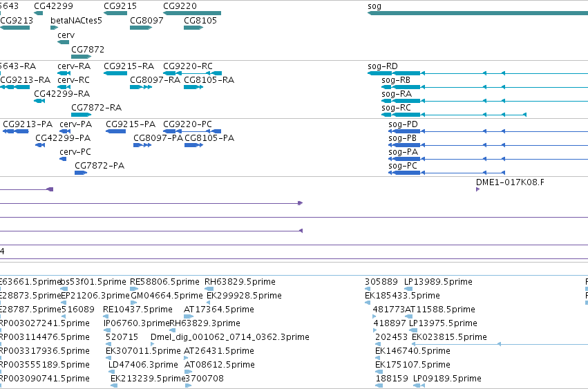The width and height of the screenshot is (588, 389).
Task: Click the sog gene label
Action: point(374,6)
